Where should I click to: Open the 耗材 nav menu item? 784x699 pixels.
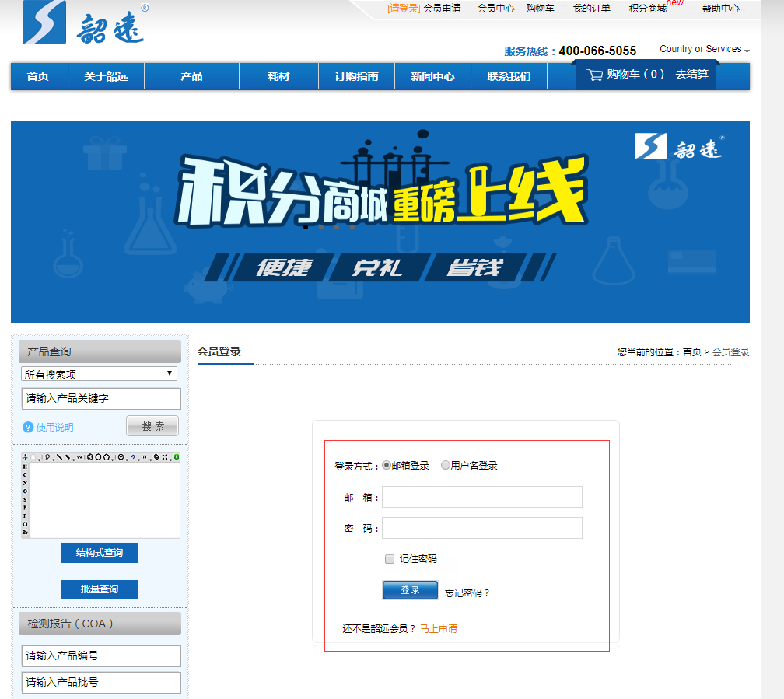(x=278, y=76)
